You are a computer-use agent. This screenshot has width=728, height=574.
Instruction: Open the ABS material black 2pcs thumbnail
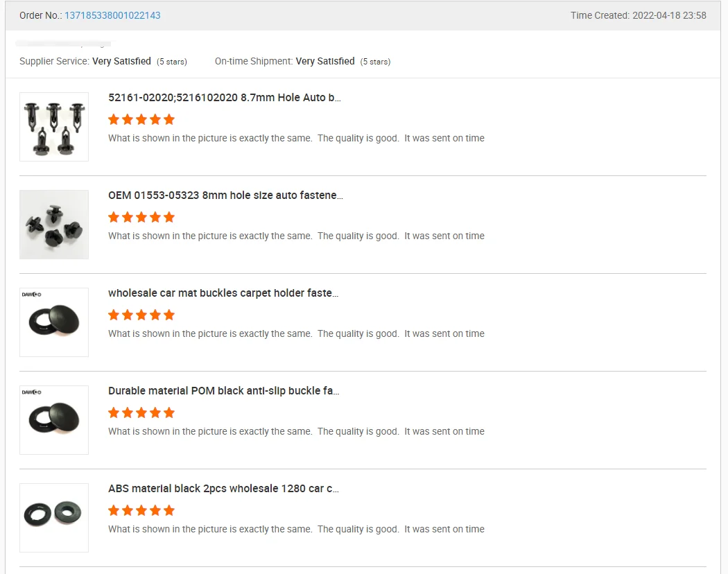click(x=54, y=518)
